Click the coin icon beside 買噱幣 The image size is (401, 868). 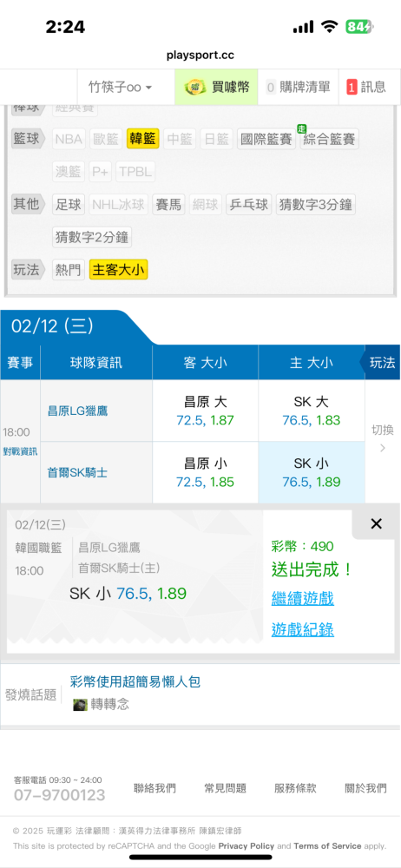194,87
